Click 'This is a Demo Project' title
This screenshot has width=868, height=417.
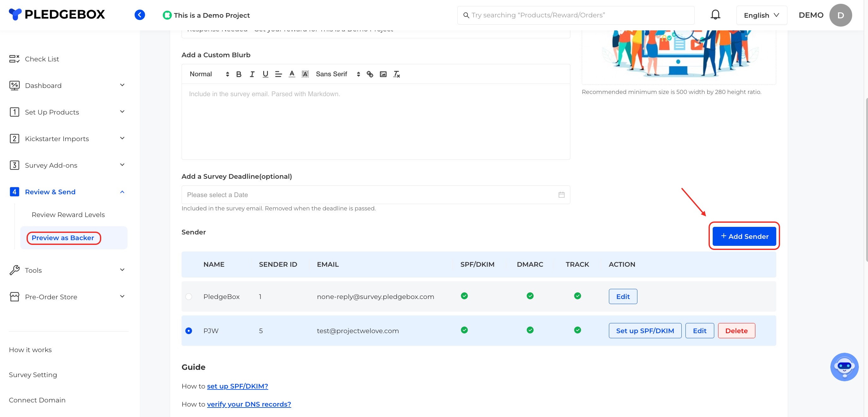[212, 15]
